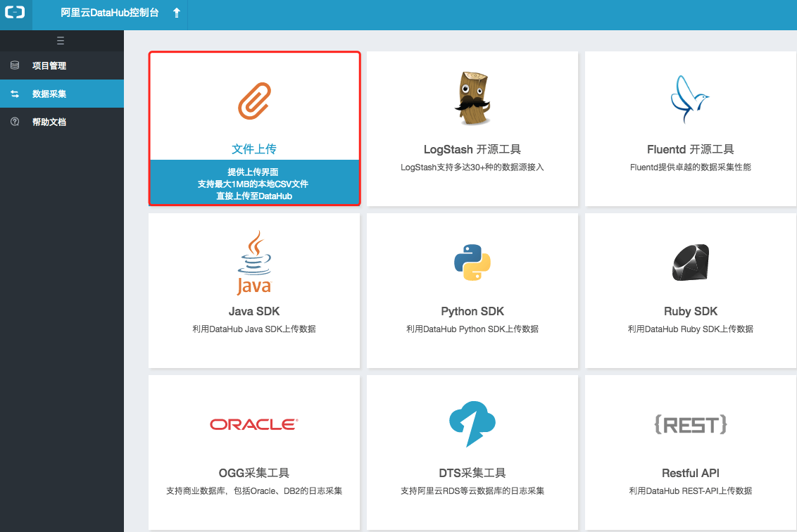The width and height of the screenshot is (797, 532).
Task: Click text '支持商业数据库，包括Oracle、DB2的日志采集'
Action: 254,491
